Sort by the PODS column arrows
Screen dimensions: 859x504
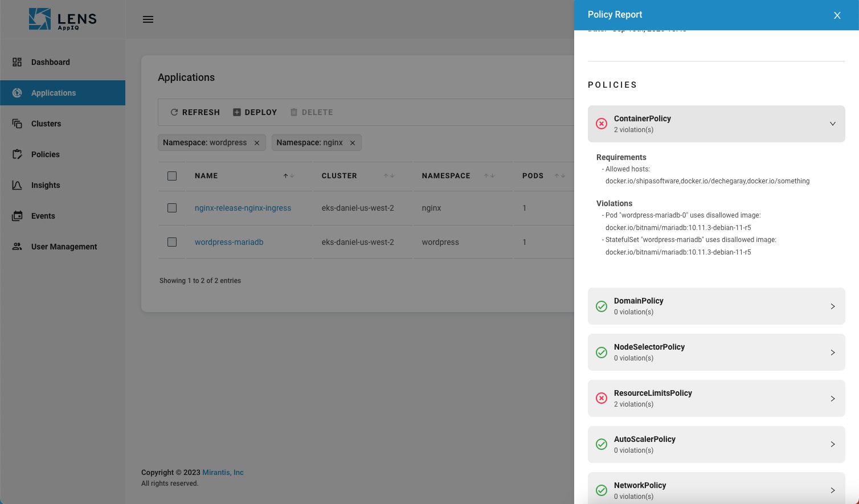560,176
